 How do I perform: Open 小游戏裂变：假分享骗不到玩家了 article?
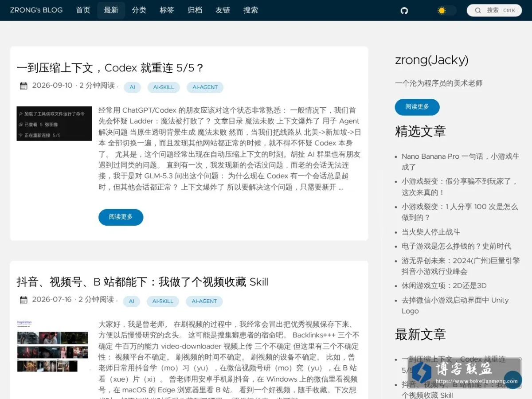[460, 187]
